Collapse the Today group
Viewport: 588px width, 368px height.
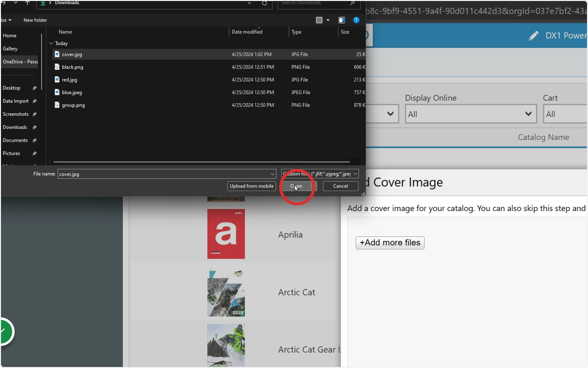51,44
